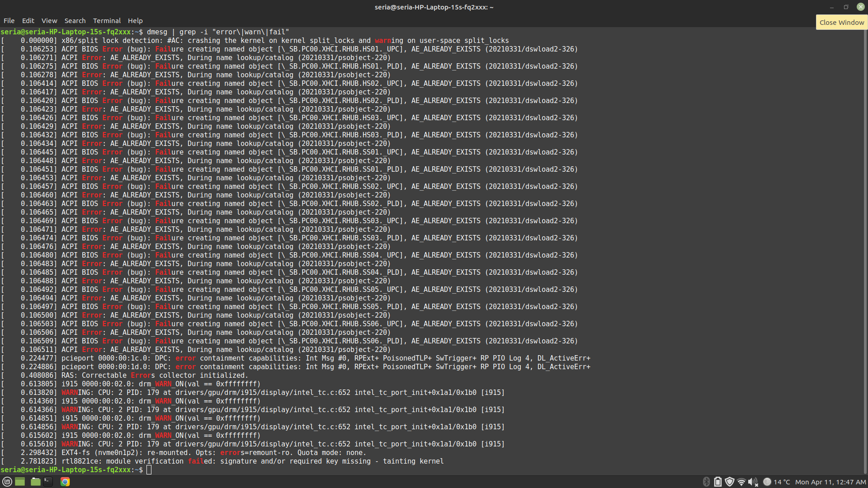Click the rtl8821ce module verification failed line
The width and height of the screenshot is (868, 488).
coord(222,461)
